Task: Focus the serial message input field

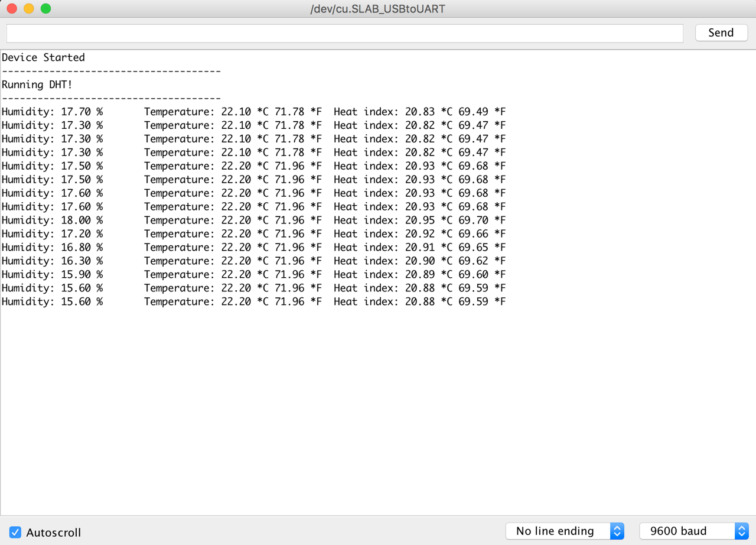Action: click(344, 33)
